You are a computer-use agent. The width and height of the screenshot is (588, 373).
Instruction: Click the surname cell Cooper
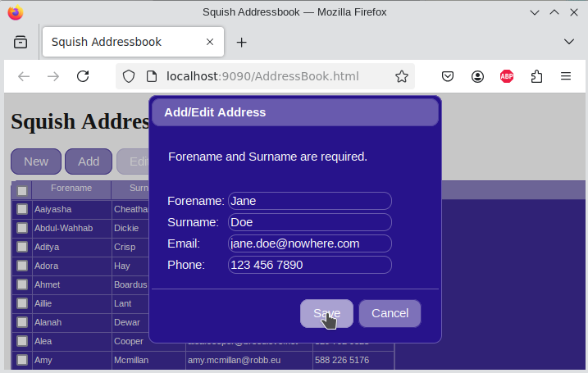point(129,341)
